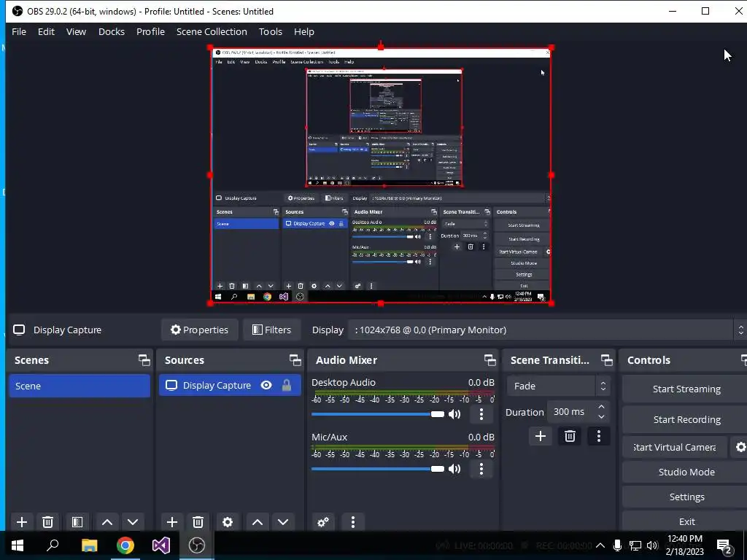Click Start Virtual Camera button

pyautogui.click(x=675, y=447)
